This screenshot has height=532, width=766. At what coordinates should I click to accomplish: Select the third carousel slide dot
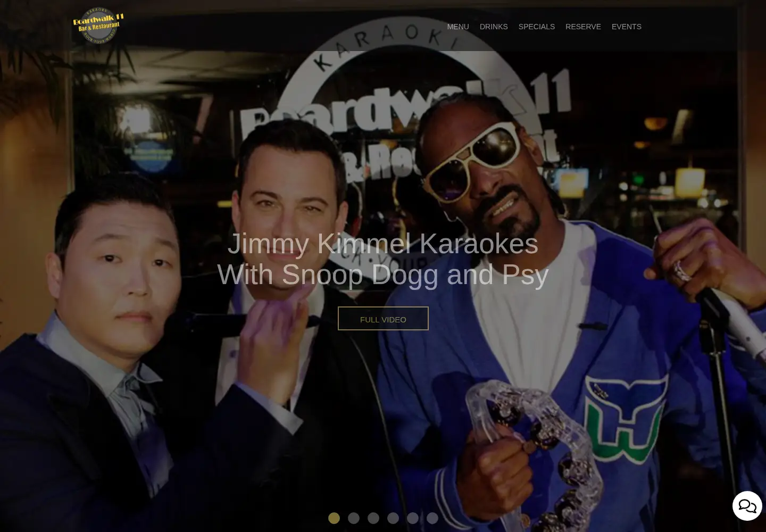[x=373, y=518]
